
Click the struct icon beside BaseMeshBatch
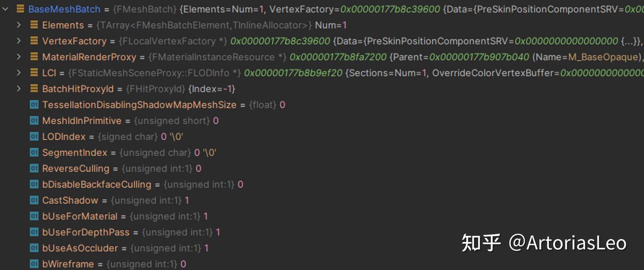coord(20,9)
